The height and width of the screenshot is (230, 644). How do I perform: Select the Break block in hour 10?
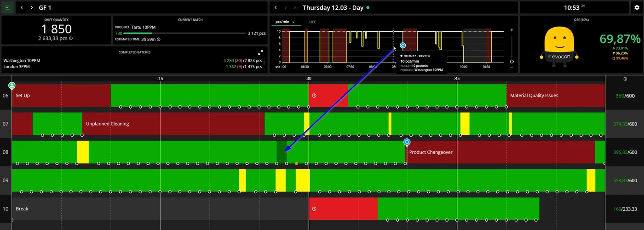pyautogui.click(x=160, y=209)
